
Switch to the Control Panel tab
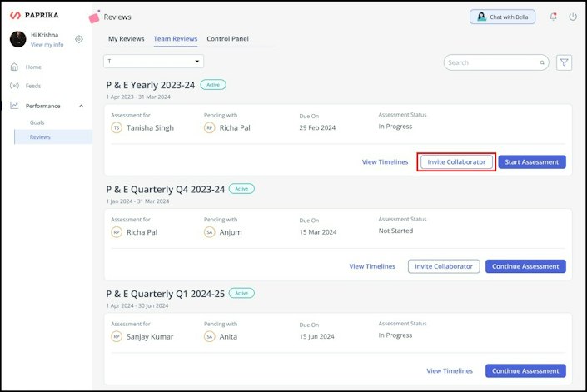(x=227, y=38)
